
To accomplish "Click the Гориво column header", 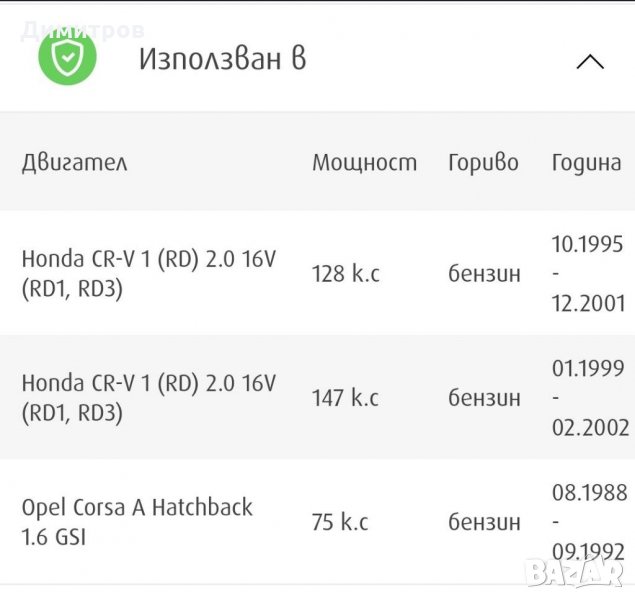I will (483, 163).
